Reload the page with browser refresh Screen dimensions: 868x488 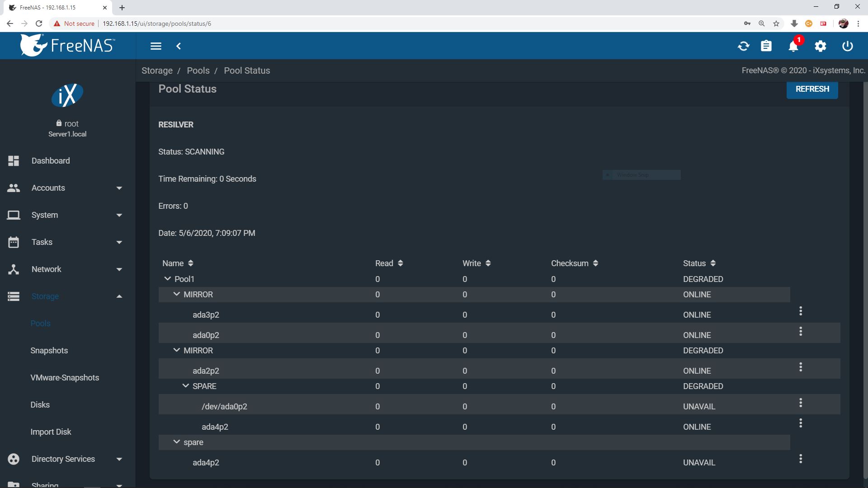point(39,23)
